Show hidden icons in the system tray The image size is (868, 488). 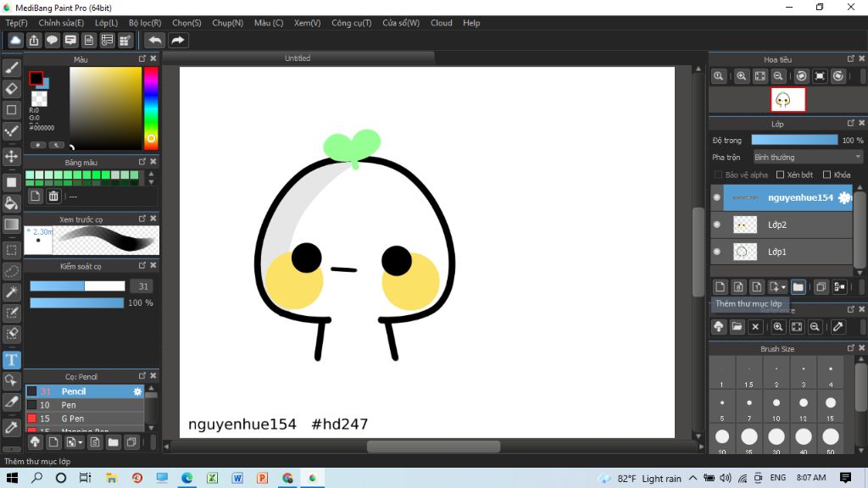(x=693, y=478)
